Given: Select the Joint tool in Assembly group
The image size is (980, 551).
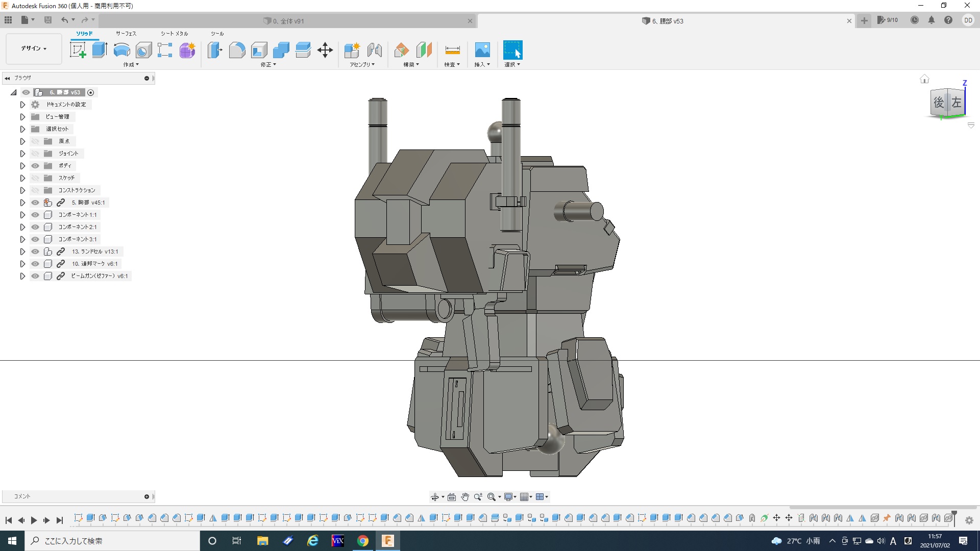Looking at the screenshot, I should 375,50.
